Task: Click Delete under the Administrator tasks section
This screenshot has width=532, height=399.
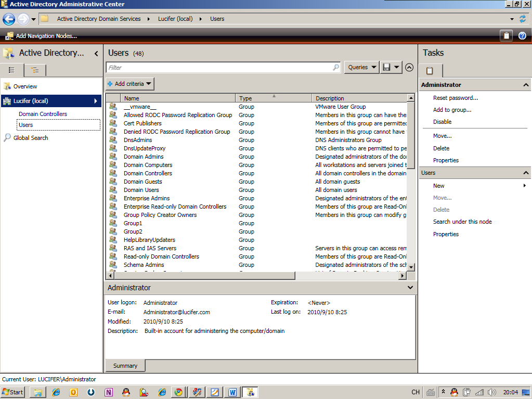Action: tap(441, 148)
